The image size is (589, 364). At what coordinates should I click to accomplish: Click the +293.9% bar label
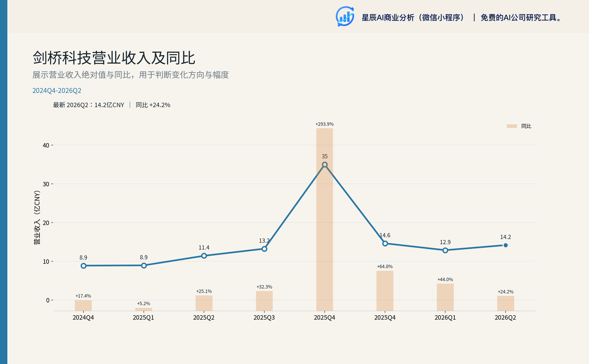click(324, 124)
